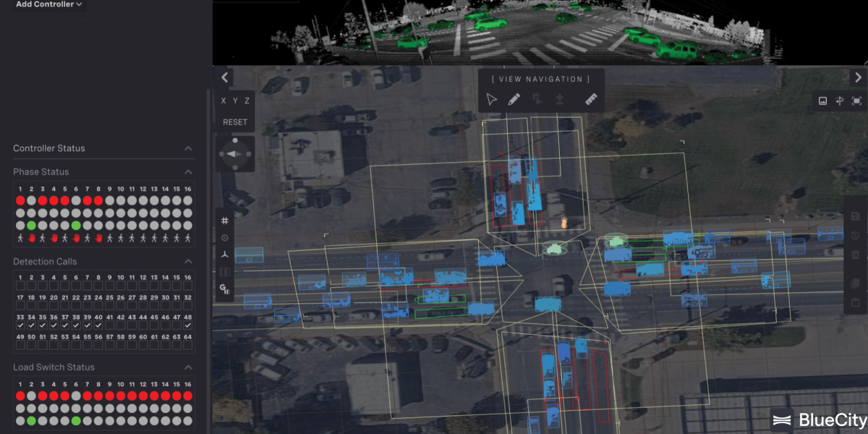868x434 pixels.
Task: Toggle detection call checkbox 33
Action: [20, 326]
